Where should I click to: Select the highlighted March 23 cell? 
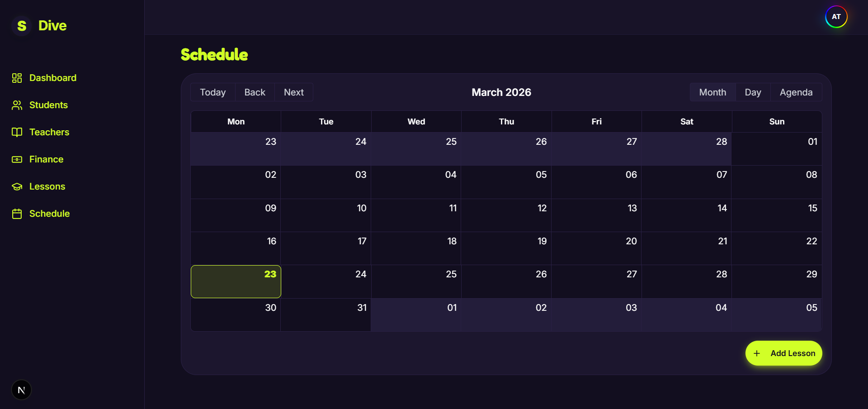pyautogui.click(x=236, y=281)
